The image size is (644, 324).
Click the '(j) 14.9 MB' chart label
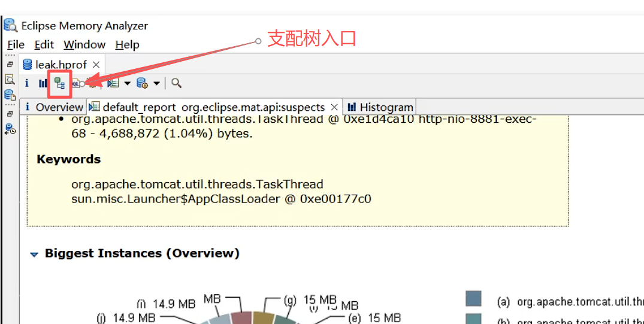click(126, 318)
